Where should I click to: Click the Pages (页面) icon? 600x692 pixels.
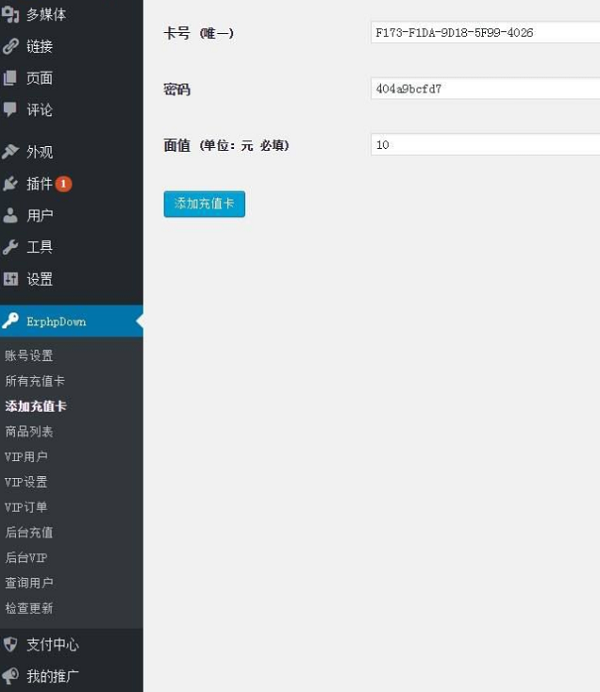(10, 78)
